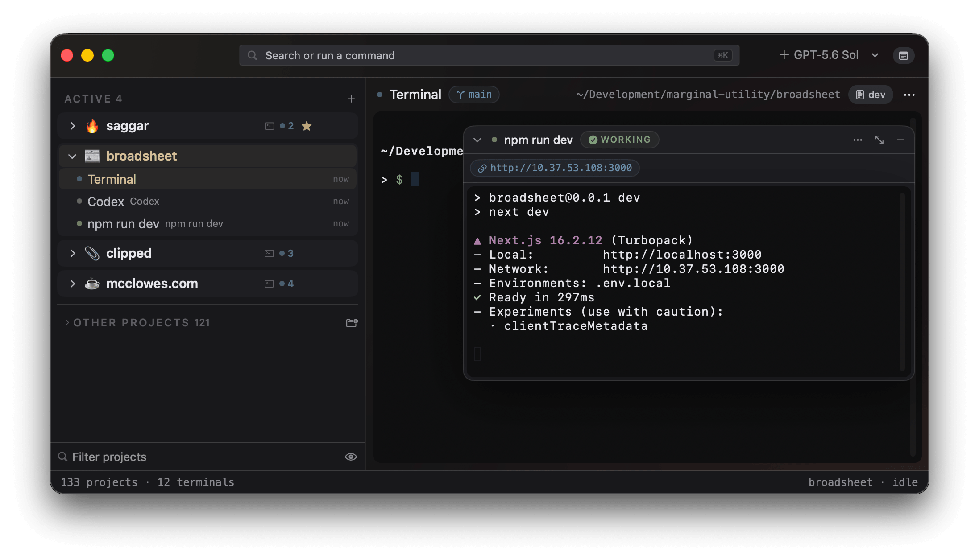
Task: Expand the npm run dev panel to fullscreen
Action: 879,140
